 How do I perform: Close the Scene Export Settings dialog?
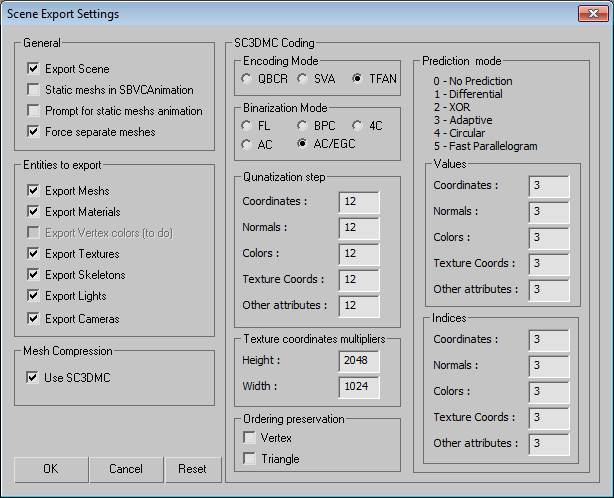pyautogui.click(x=593, y=14)
